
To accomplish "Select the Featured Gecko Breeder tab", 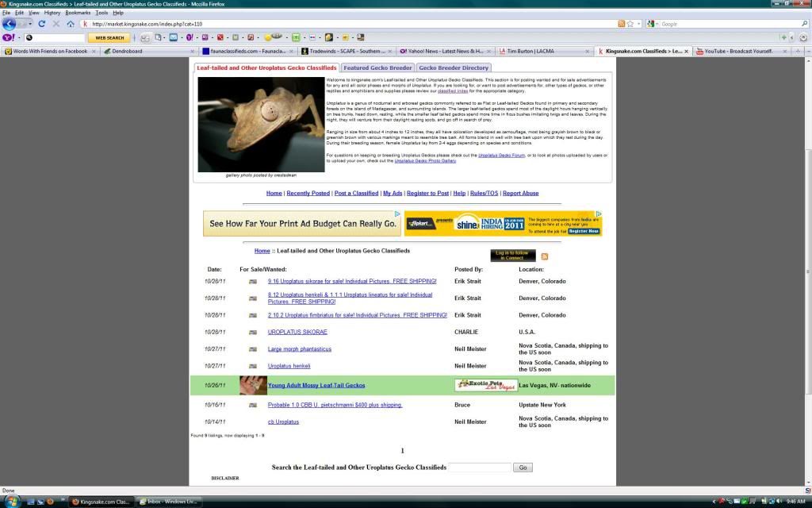I will point(377,68).
